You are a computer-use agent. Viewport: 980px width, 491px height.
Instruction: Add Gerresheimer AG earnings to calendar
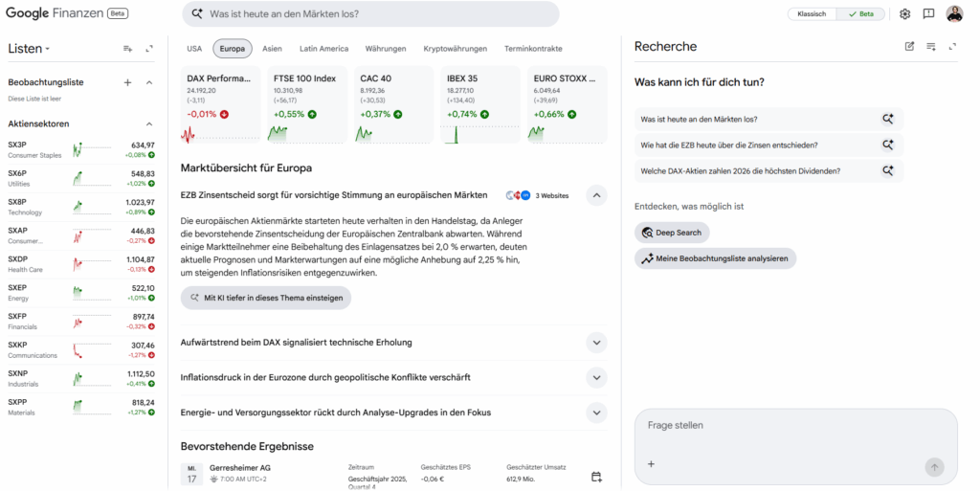tap(596, 478)
